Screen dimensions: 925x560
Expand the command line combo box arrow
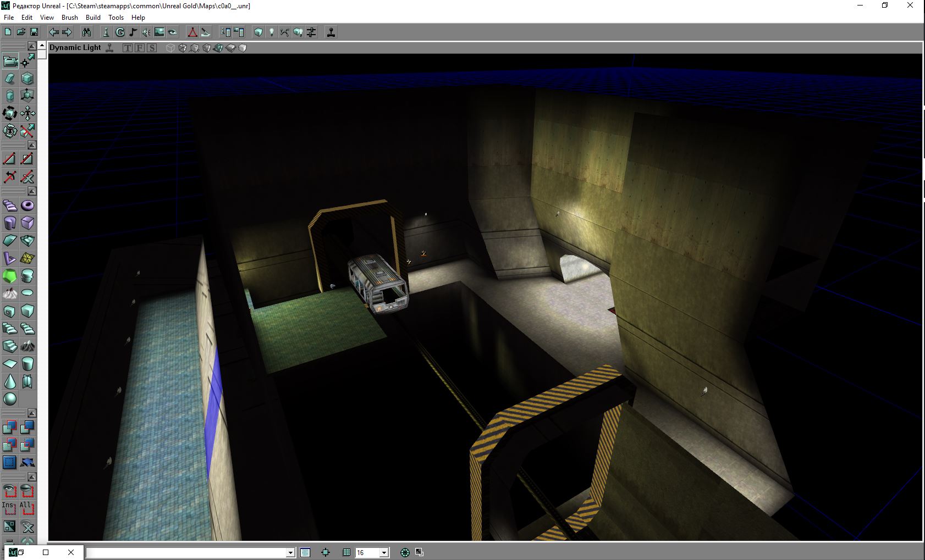point(290,553)
